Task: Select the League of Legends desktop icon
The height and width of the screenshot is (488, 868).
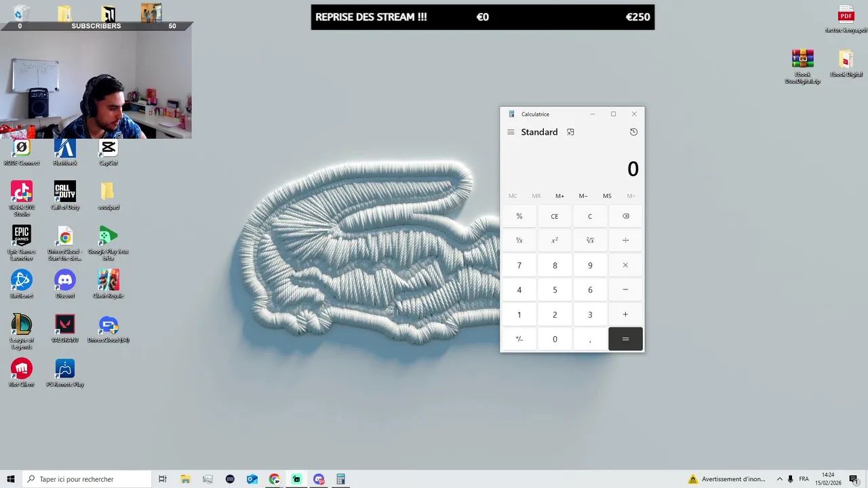Action: [22, 331]
